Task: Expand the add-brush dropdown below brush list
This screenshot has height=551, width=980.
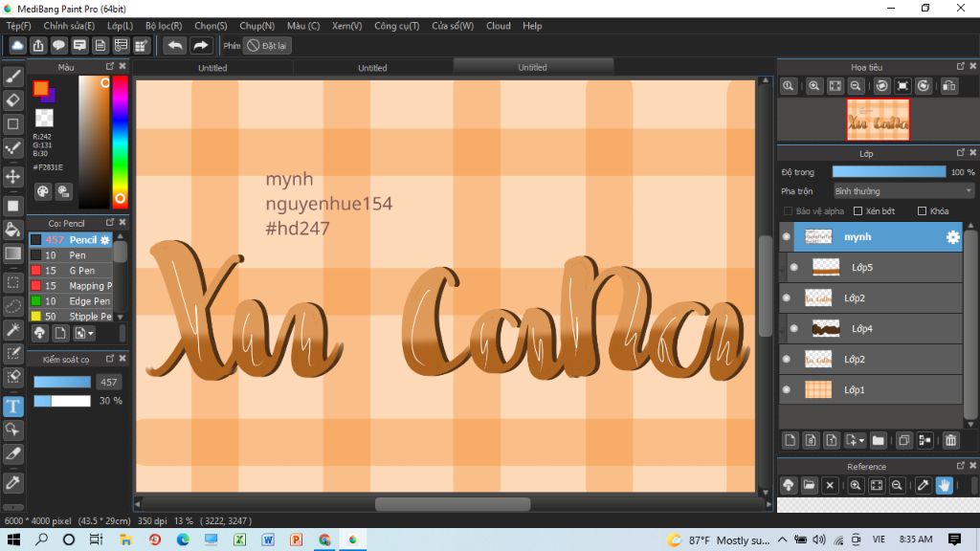Action: click(91, 334)
